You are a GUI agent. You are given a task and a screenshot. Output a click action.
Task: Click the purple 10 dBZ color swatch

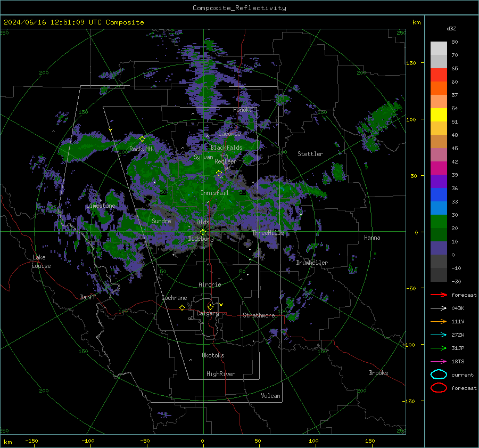(439, 248)
